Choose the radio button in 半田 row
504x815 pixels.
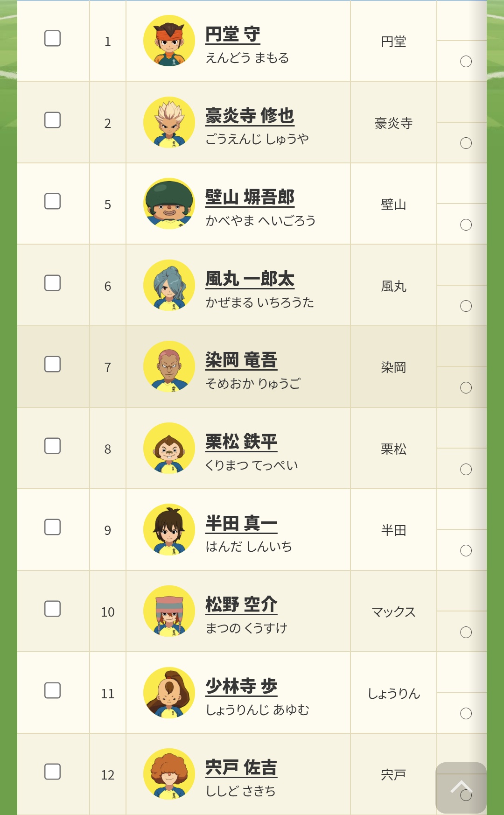(x=466, y=551)
